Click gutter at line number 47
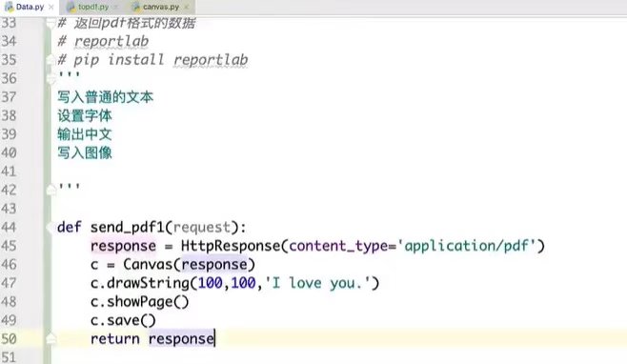The image size is (627, 364). pos(9,283)
